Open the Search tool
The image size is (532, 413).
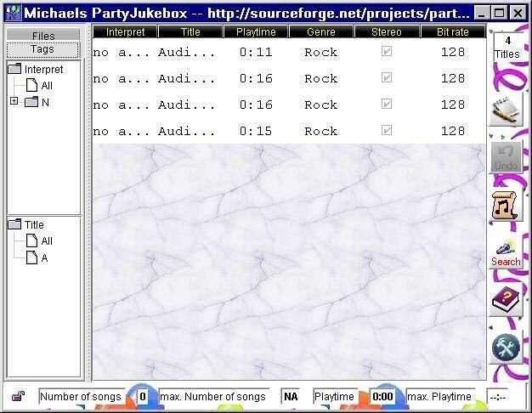pyautogui.click(x=506, y=253)
